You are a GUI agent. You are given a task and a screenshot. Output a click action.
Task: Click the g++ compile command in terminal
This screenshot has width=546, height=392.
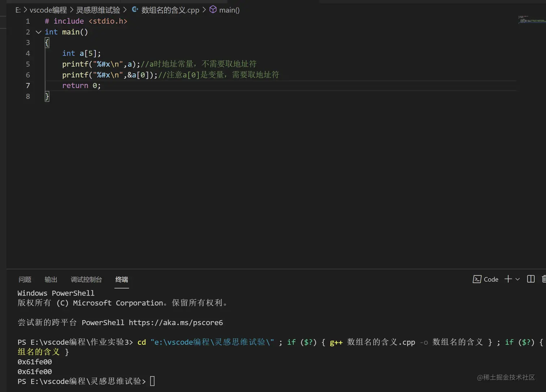click(406, 342)
